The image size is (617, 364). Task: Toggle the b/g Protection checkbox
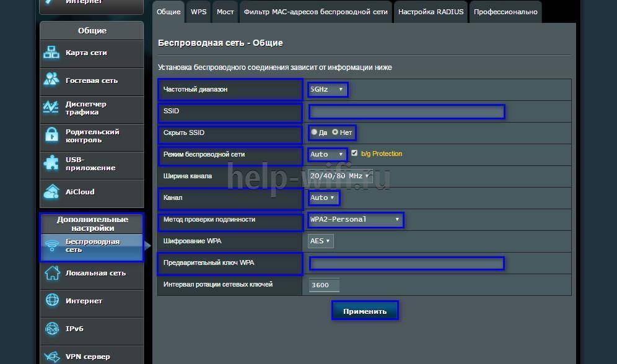point(354,154)
